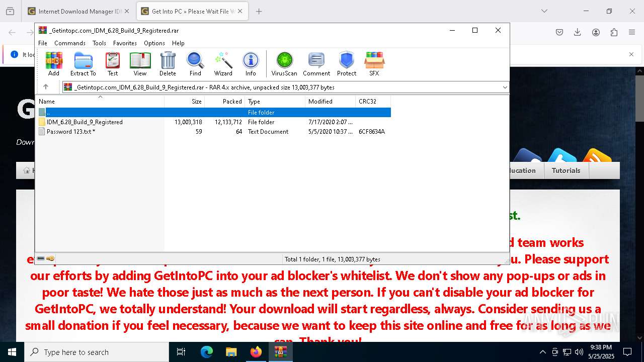
Task: Sort the file list by Name column
Action: (100, 101)
